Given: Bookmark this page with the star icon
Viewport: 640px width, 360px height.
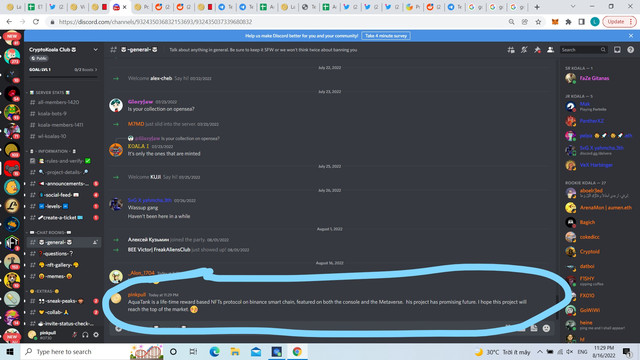Looking at the screenshot, I should tap(538, 22).
